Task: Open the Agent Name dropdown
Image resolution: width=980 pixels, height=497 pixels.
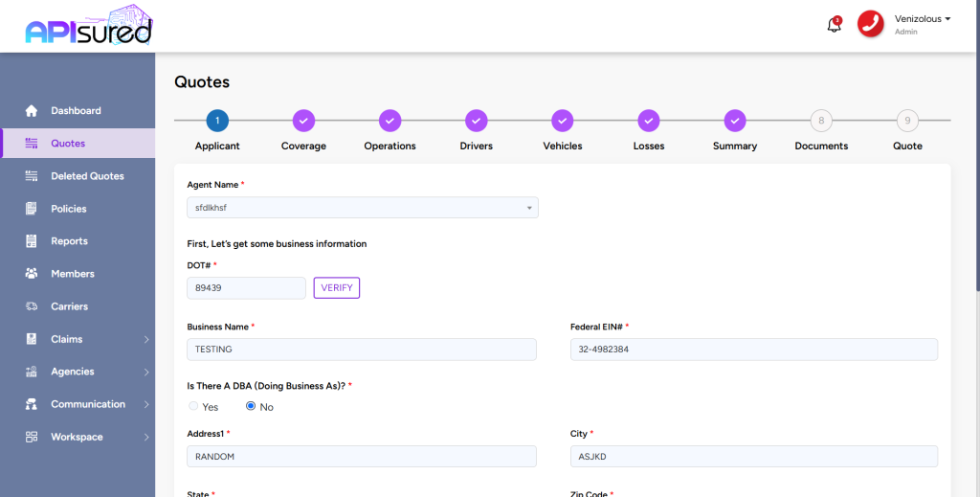Action: point(363,208)
